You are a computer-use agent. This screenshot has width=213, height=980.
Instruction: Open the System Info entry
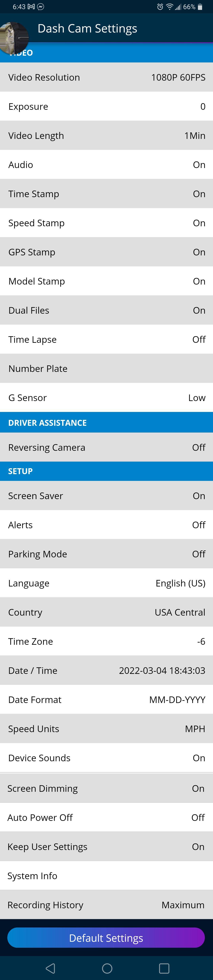(x=106, y=876)
